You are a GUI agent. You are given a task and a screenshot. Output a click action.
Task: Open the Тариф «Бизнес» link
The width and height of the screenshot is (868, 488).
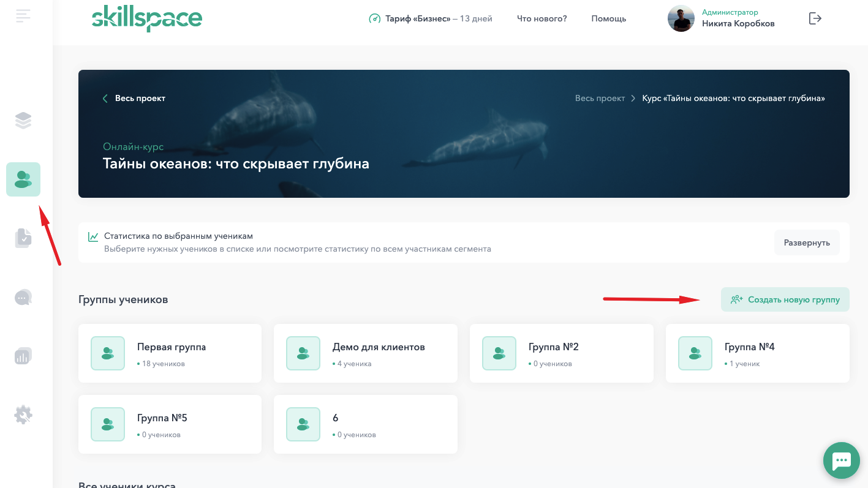point(431,18)
